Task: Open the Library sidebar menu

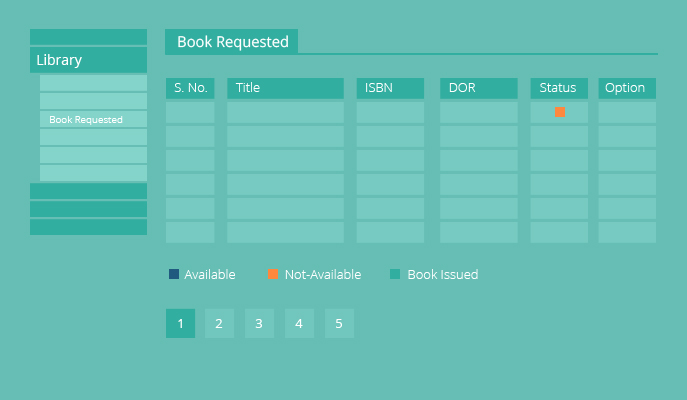Action: [x=88, y=60]
